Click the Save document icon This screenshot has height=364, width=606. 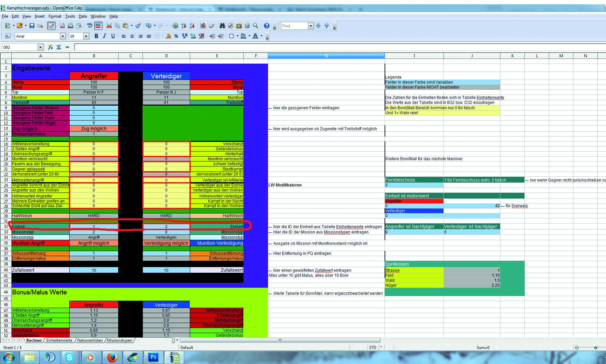(x=32, y=26)
